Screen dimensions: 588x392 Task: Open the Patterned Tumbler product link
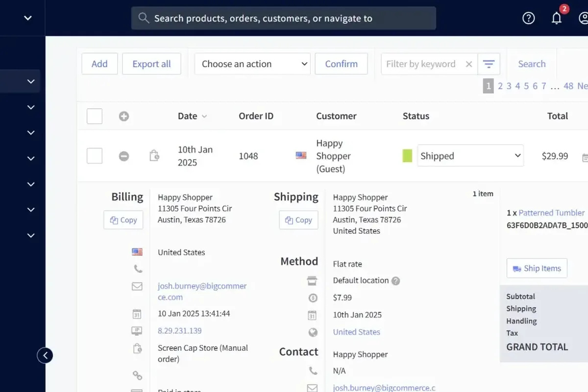click(552, 213)
